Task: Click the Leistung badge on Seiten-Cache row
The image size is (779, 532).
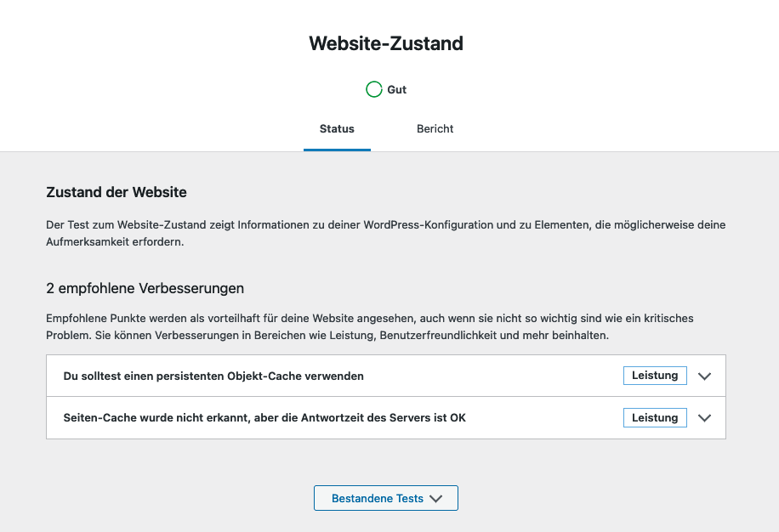Action: click(x=655, y=418)
